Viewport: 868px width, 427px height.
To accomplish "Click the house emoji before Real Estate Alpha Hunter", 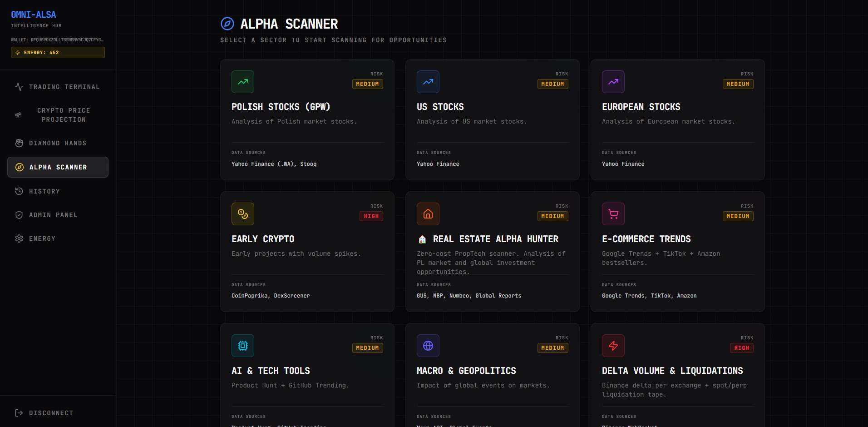I will (422, 239).
